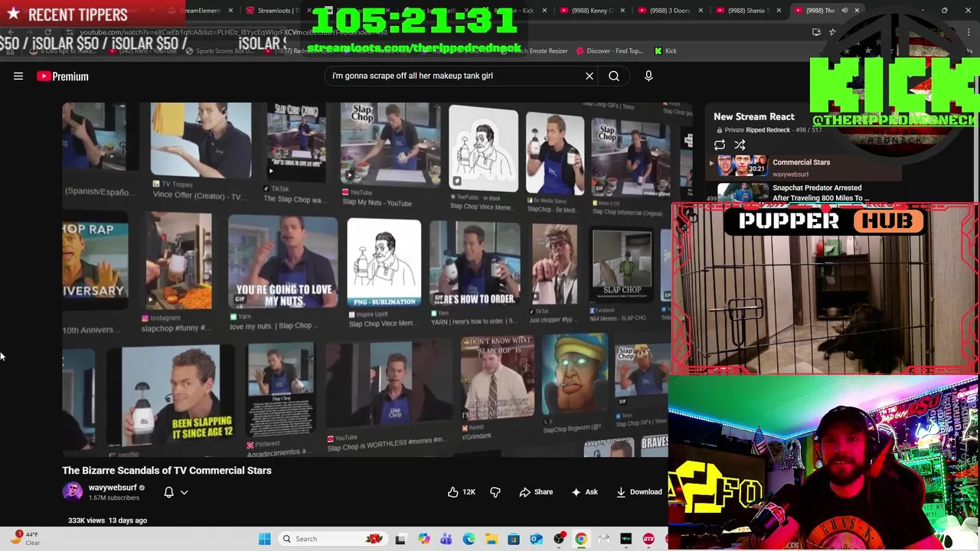Open the Windows Start menu
Viewport: 980px width, 551px height.
point(264,539)
